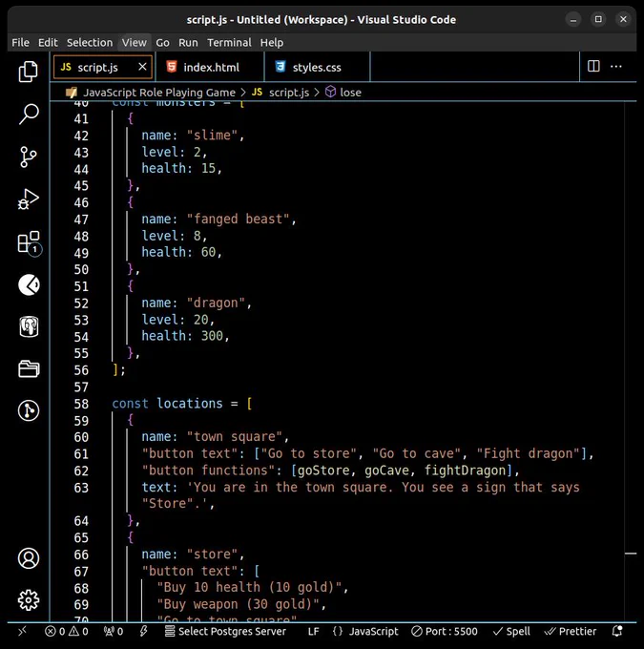Open the Search view in activity bar
This screenshot has width=644, height=649.
[x=28, y=114]
